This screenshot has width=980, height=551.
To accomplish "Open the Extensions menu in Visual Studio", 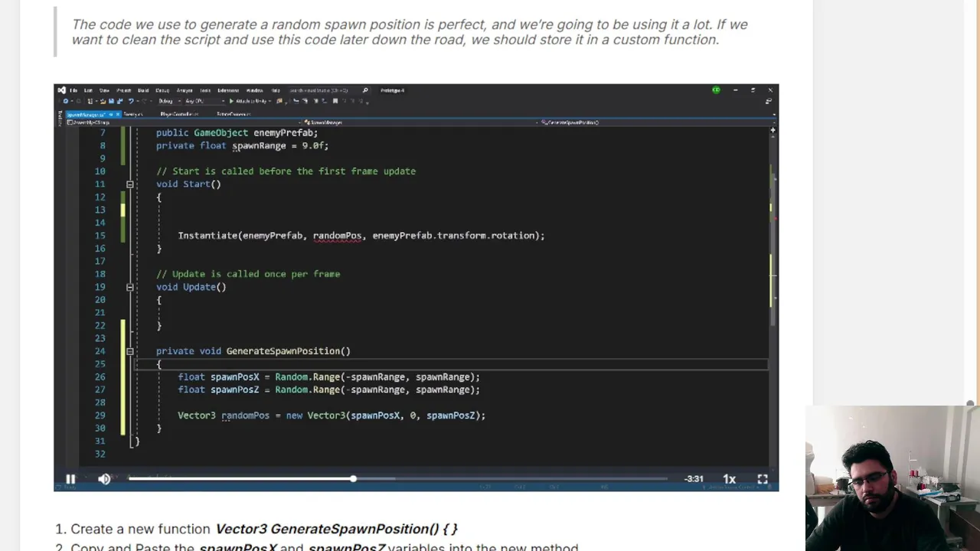I will (x=228, y=90).
